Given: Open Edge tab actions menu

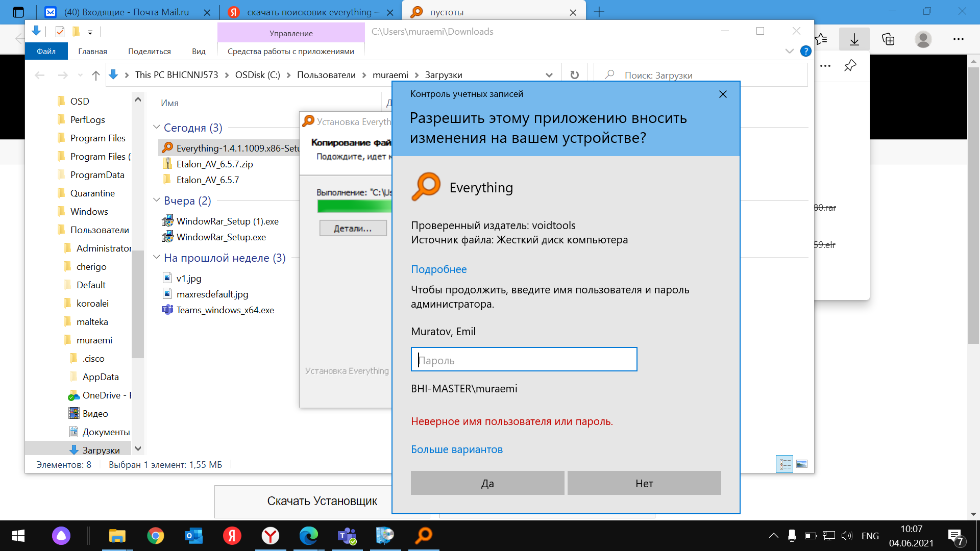Looking at the screenshot, I should point(18,12).
